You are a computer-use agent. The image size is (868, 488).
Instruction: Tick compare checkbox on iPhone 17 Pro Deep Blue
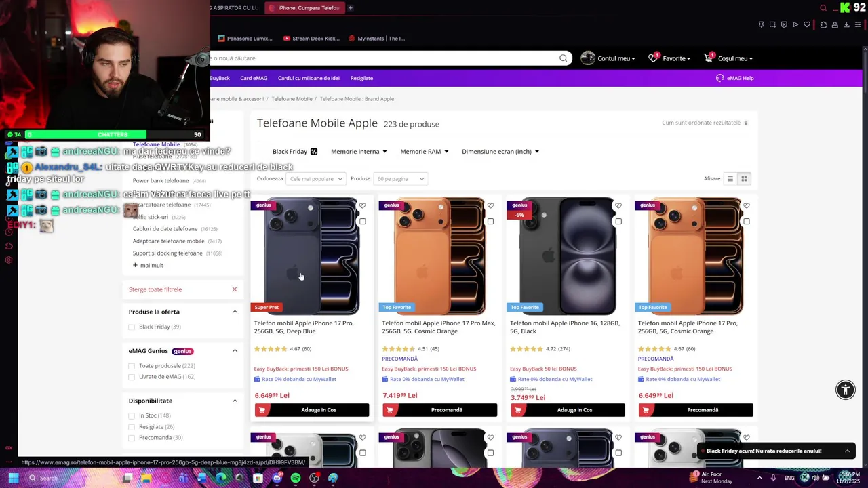coord(362,222)
